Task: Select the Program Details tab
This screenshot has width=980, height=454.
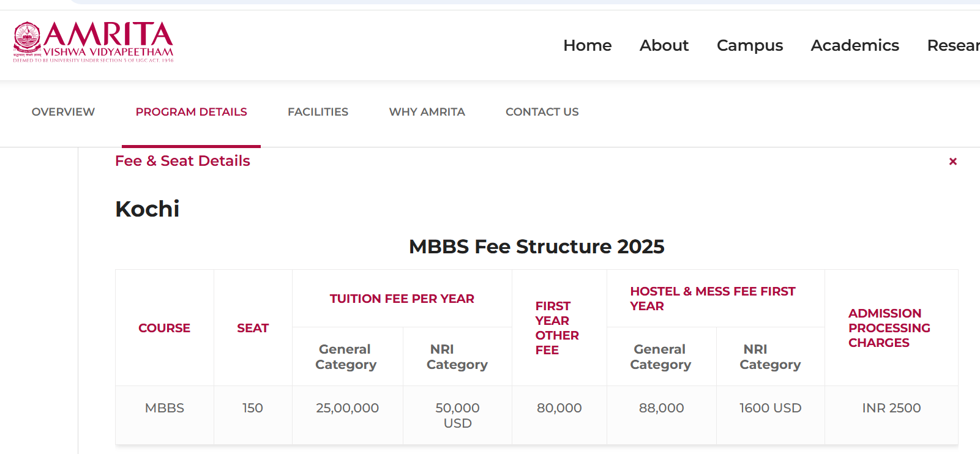Action: pos(191,112)
